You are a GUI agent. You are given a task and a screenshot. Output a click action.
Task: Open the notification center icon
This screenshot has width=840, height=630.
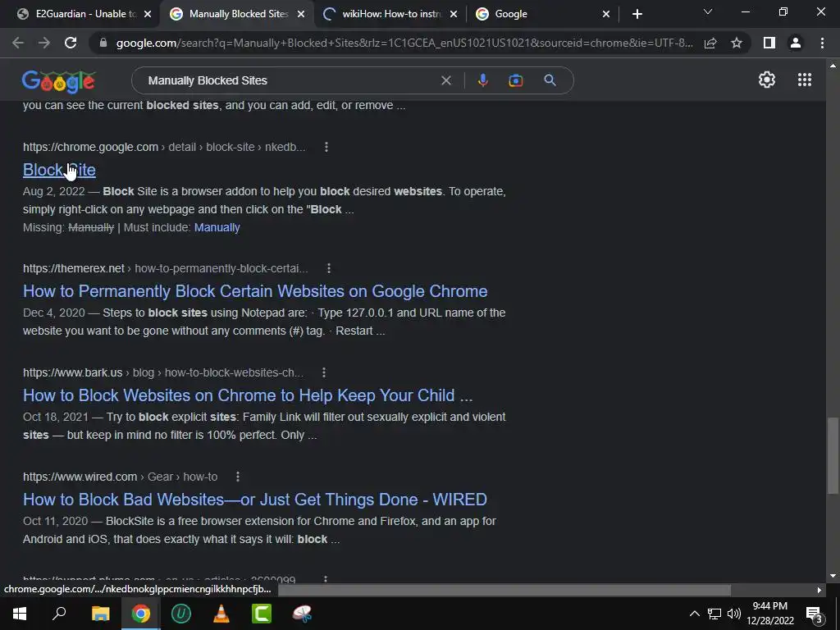[815, 614]
